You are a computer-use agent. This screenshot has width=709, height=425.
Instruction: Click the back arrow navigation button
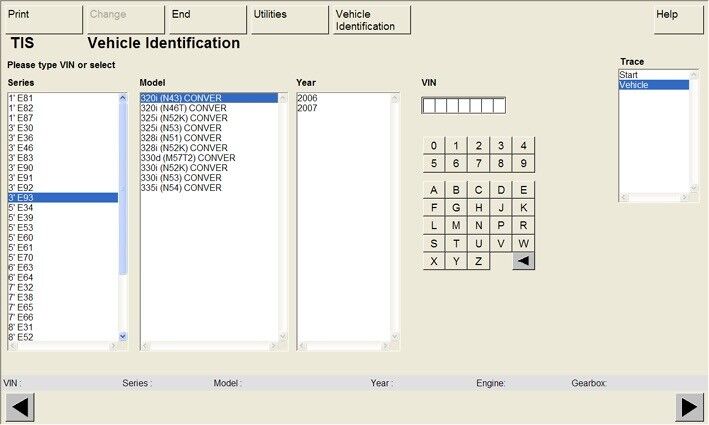(x=20, y=407)
